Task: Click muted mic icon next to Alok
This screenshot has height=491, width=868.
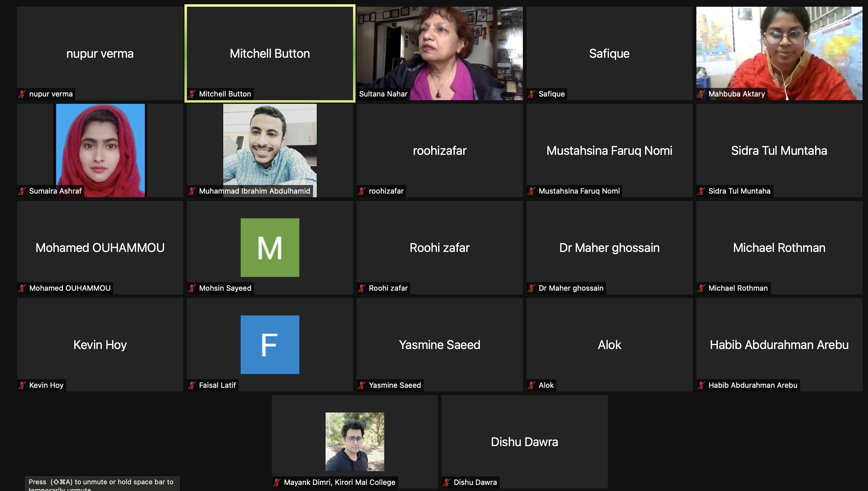Action: pyautogui.click(x=531, y=385)
